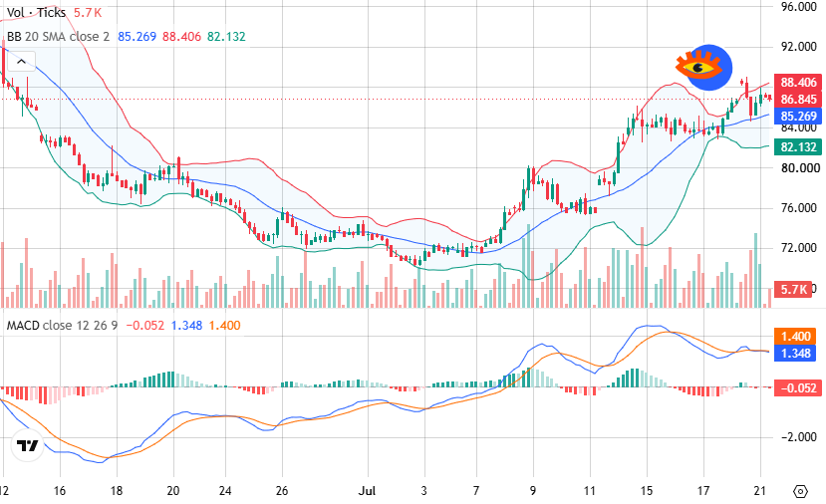Image resolution: width=826 pixels, height=504 pixels.
Task: Click the green 82.132 value in BB legend
Action: 226,36
